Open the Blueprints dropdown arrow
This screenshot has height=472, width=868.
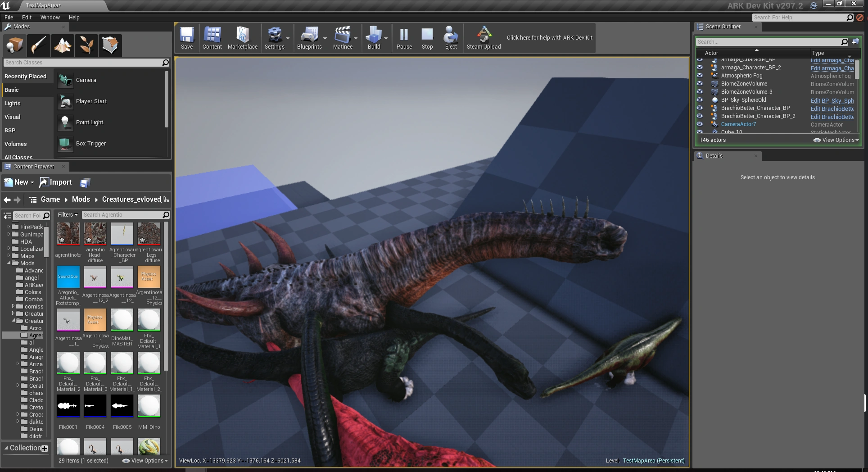tap(325, 38)
